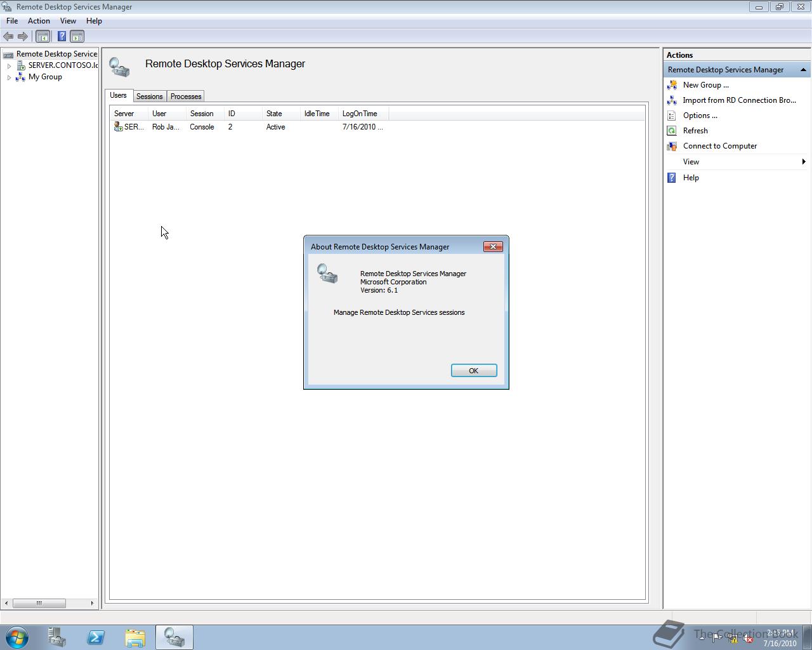Viewport: 812px width, 650px height.
Task: Select Remote Desktop Services root tree item
Action: [x=57, y=54]
